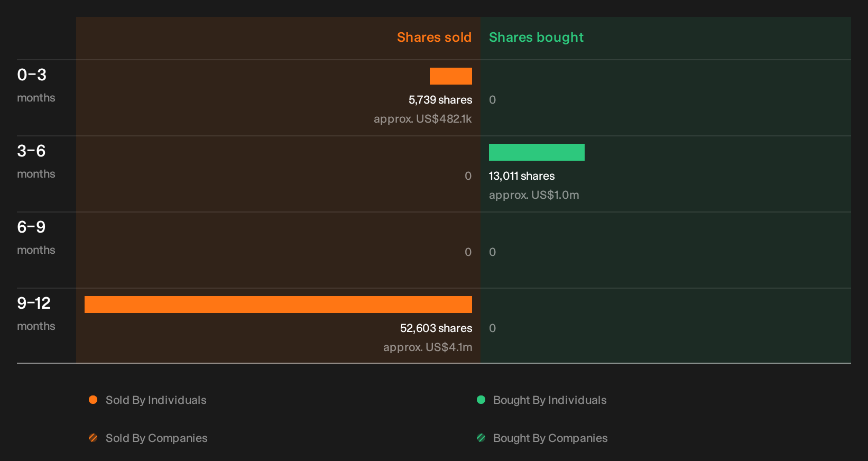Select the Sold By Individuals legend label
Viewport: 868px width, 461px height.
(156, 400)
